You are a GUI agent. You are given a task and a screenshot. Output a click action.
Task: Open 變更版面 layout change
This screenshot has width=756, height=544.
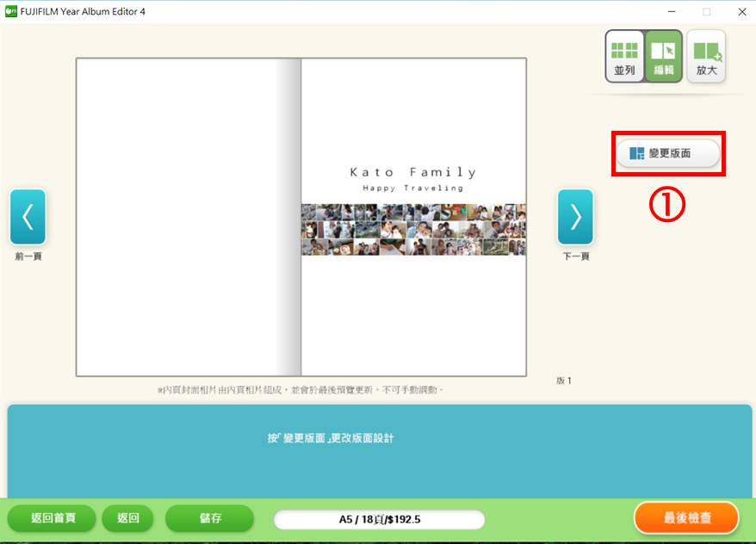click(x=667, y=153)
